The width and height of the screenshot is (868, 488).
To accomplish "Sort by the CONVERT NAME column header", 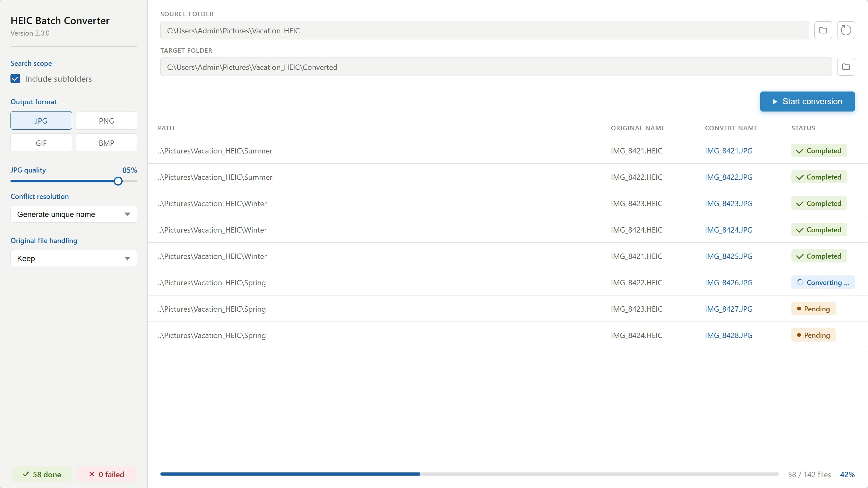I will click(731, 128).
